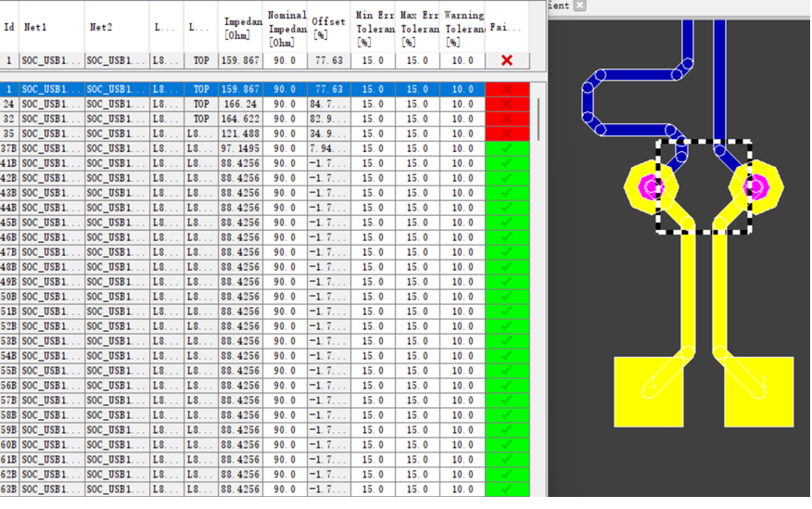This screenshot has height=509, width=812.
Task: Click the impedance value 166.24 cell
Action: click(240, 104)
